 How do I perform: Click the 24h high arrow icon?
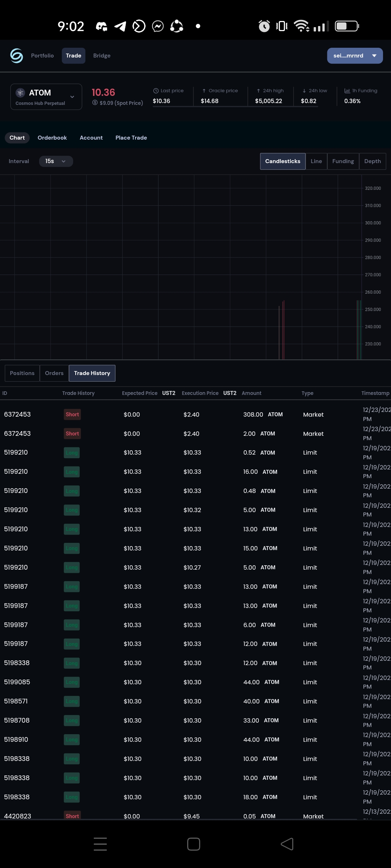[258, 91]
